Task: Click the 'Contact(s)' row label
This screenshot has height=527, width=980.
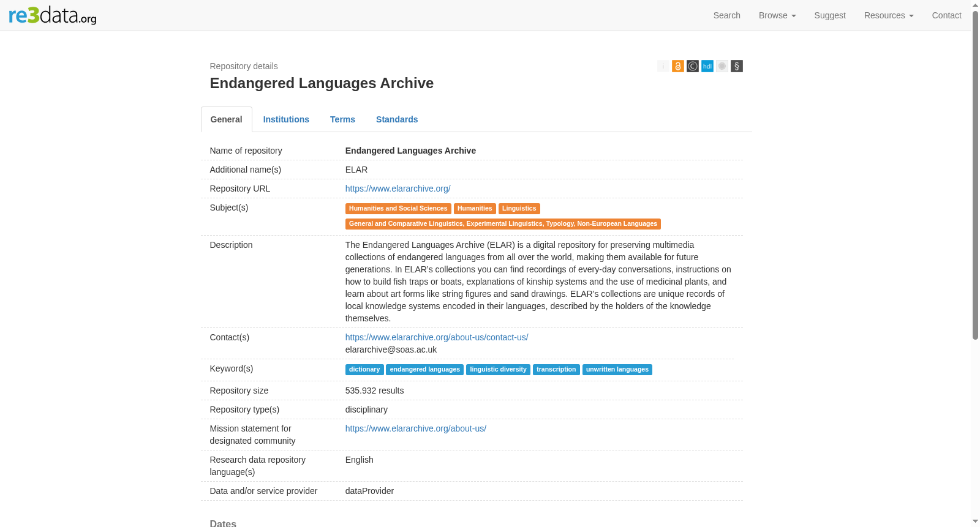Action: (229, 337)
